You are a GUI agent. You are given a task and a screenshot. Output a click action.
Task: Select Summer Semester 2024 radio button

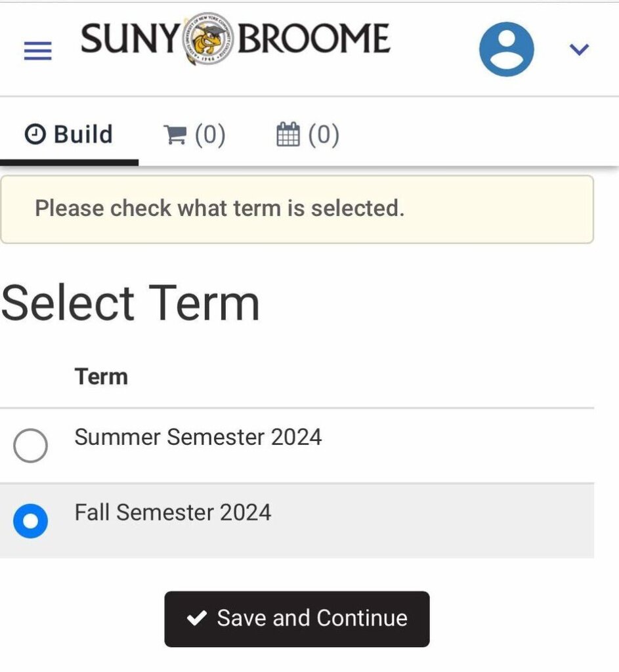[30, 446]
